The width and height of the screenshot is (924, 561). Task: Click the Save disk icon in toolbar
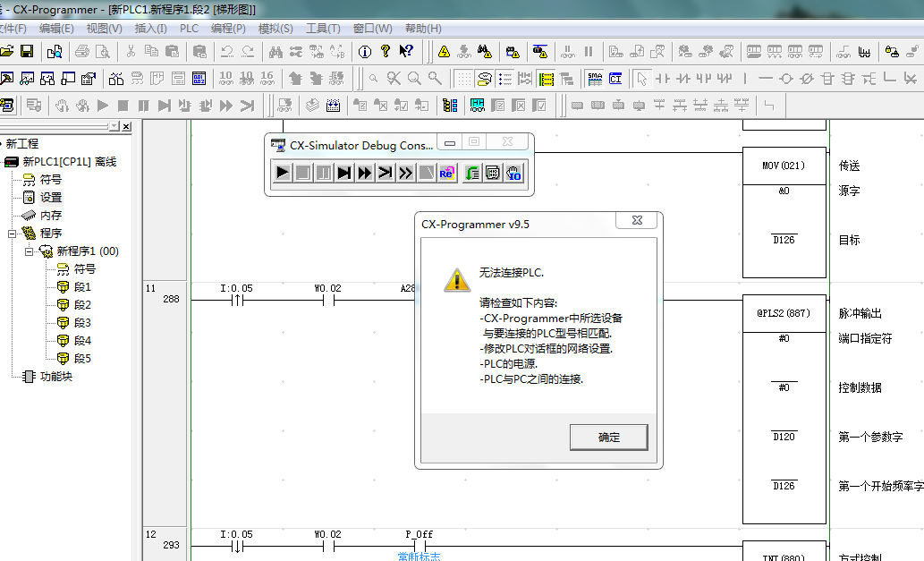click(x=27, y=51)
